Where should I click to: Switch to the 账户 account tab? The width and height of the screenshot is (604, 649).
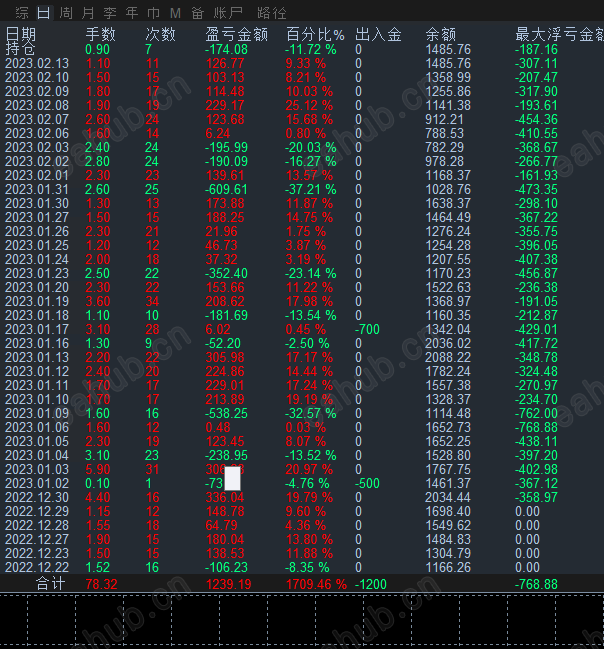pyautogui.click(x=228, y=13)
